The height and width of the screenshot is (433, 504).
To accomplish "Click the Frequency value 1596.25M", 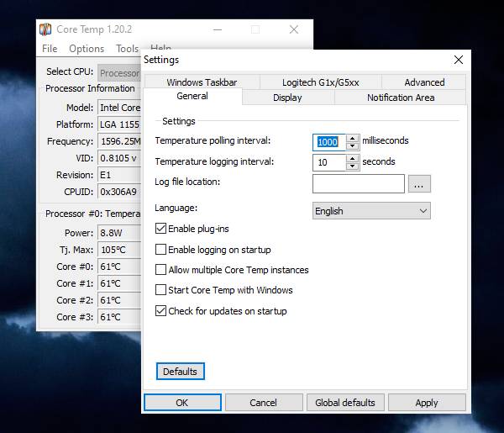I will (119, 141).
